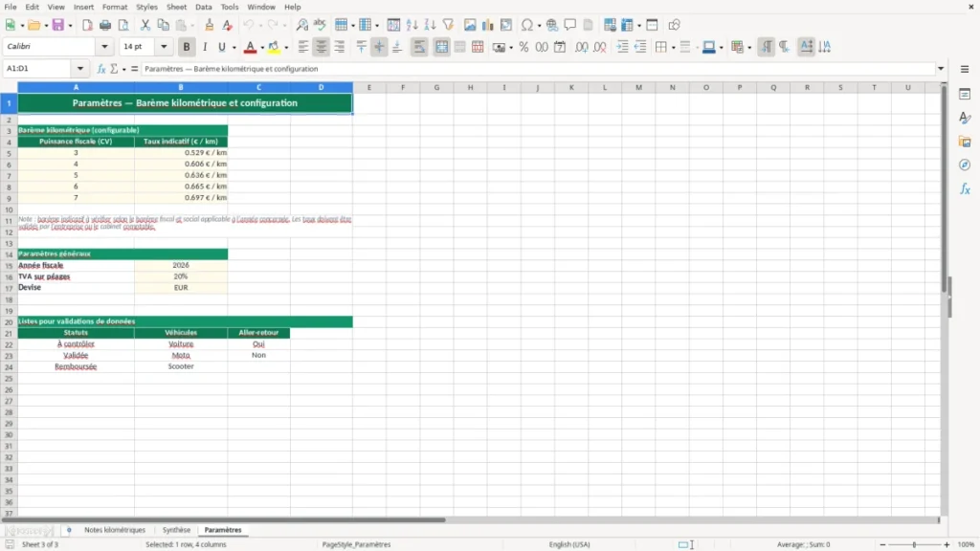Image resolution: width=980 pixels, height=551 pixels.
Task: Open background color dropdown arrow
Action: click(x=286, y=48)
